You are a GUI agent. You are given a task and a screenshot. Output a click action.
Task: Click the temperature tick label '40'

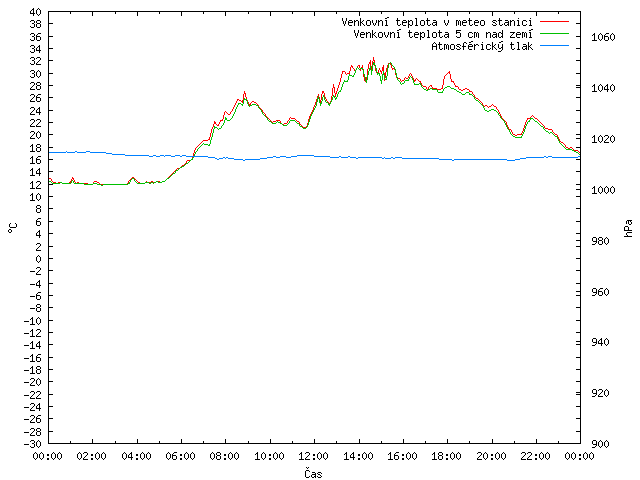(x=36, y=12)
